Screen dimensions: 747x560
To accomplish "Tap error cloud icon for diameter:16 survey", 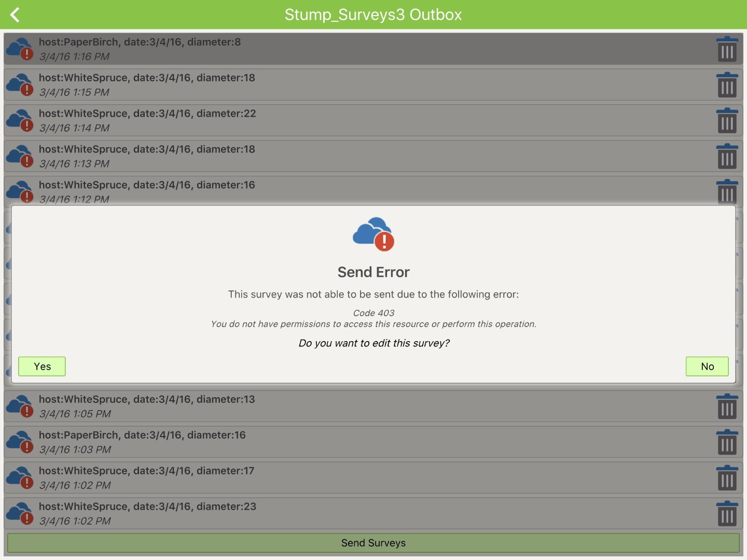I will tap(20, 192).
